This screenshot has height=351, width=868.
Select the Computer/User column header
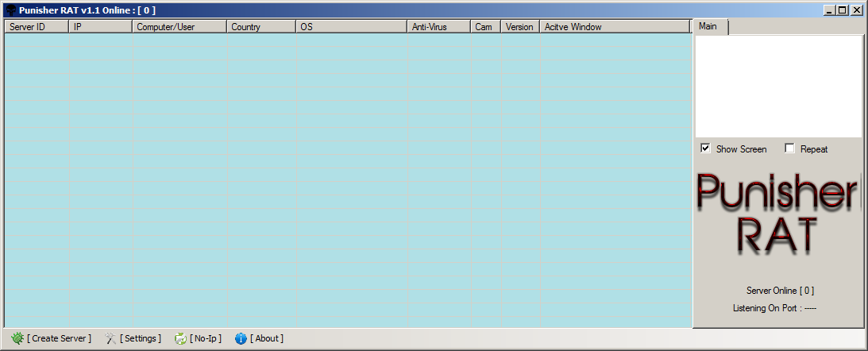coord(179,27)
